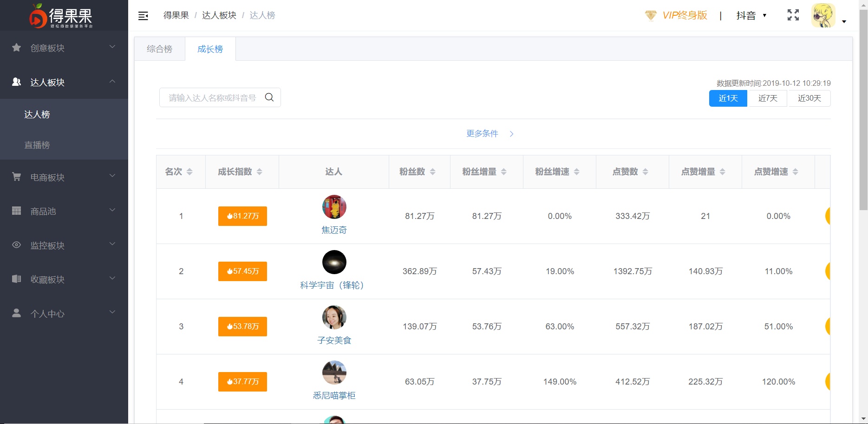This screenshot has width=868, height=424.
Task: Sort by 点赞增量 column sort icon
Action: [x=722, y=172]
